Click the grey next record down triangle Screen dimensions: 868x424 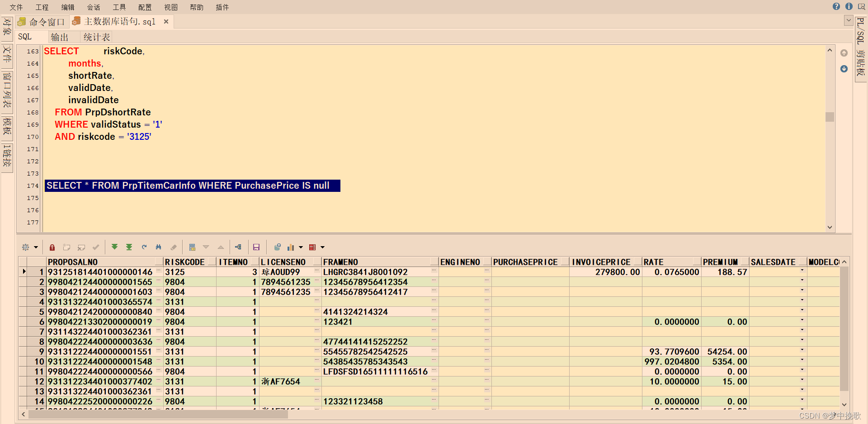pos(206,247)
